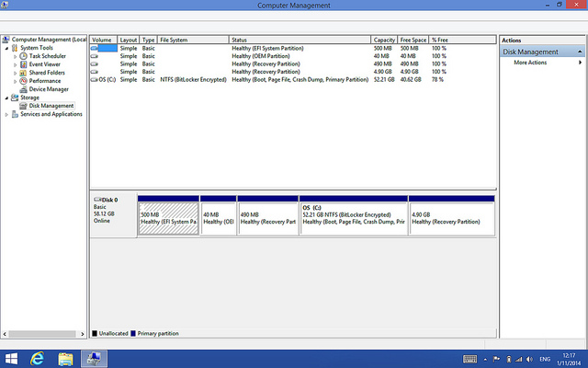Click the OS (C:) volume drive icon
588x368 pixels.
(95, 80)
